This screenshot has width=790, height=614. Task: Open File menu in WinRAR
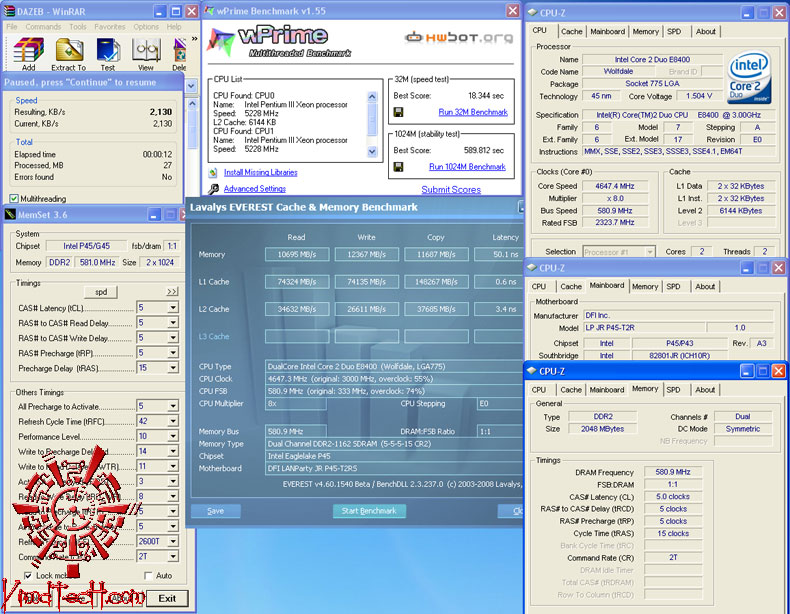12,27
